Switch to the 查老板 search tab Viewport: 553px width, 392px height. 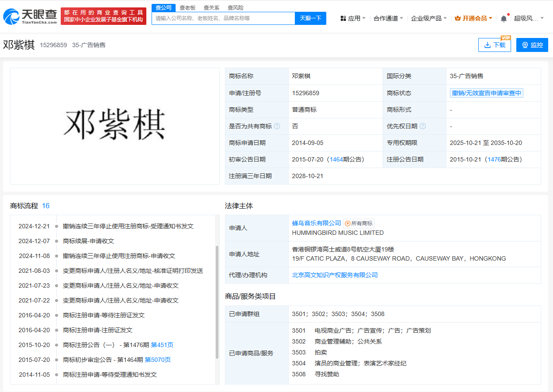[188, 8]
